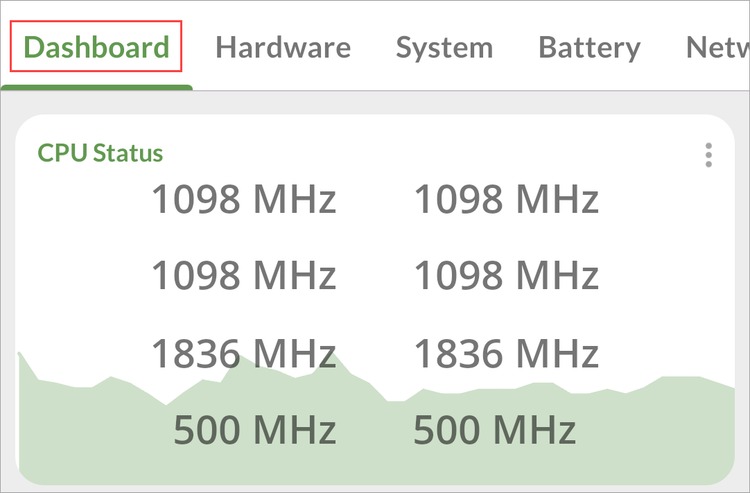Screen dimensions: 750x493
Task: Go to the Battery tab
Action: (x=589, y=48)
